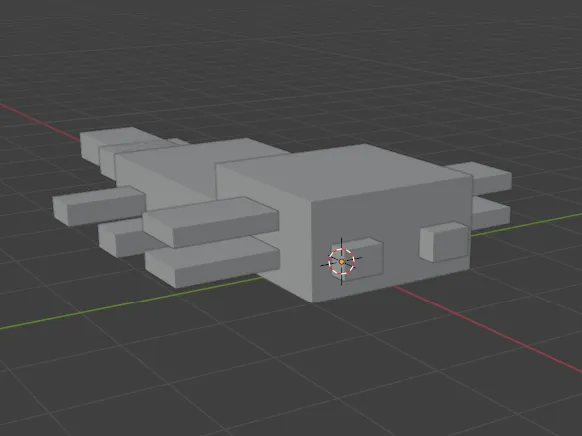The image size is (582, 436).
Task: Select the farthest rear block near the red axis
Action: point(111,143)
